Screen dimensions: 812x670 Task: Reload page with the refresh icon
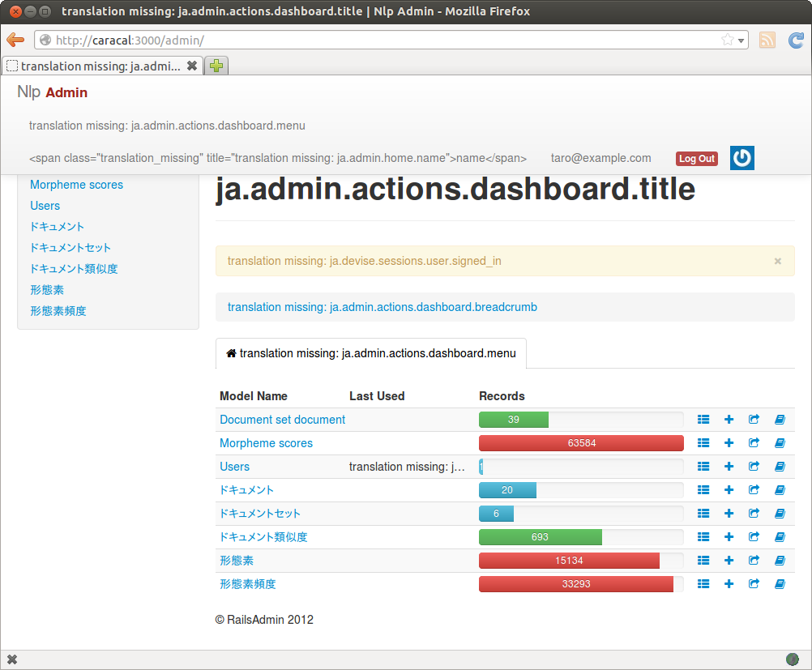click(x=796, y=40)
